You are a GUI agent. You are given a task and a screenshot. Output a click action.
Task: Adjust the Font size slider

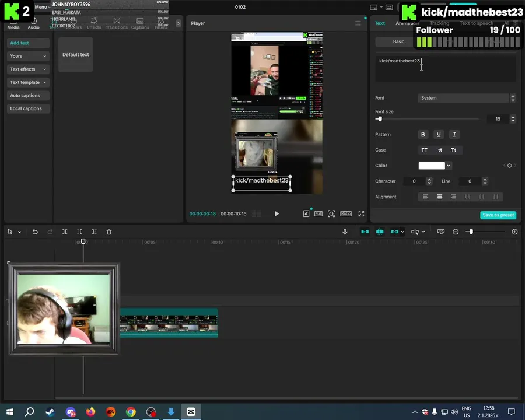click(x=379, y=119)
